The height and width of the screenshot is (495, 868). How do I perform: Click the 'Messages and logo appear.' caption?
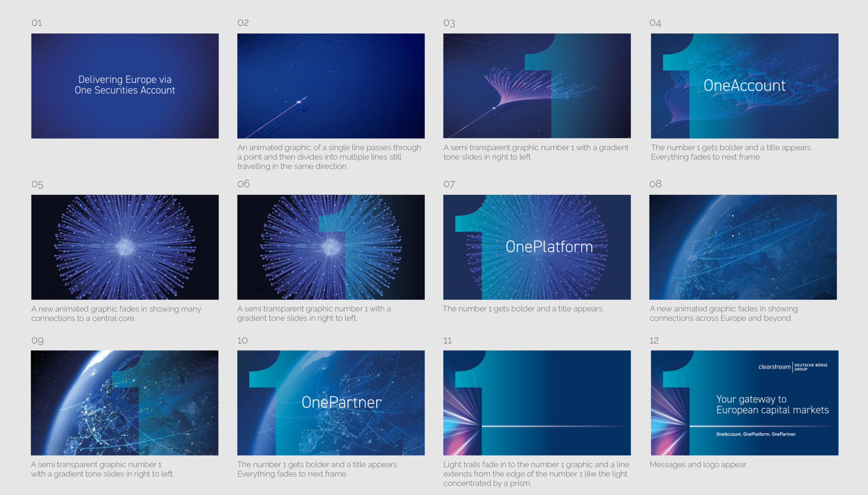pos(698,464)
